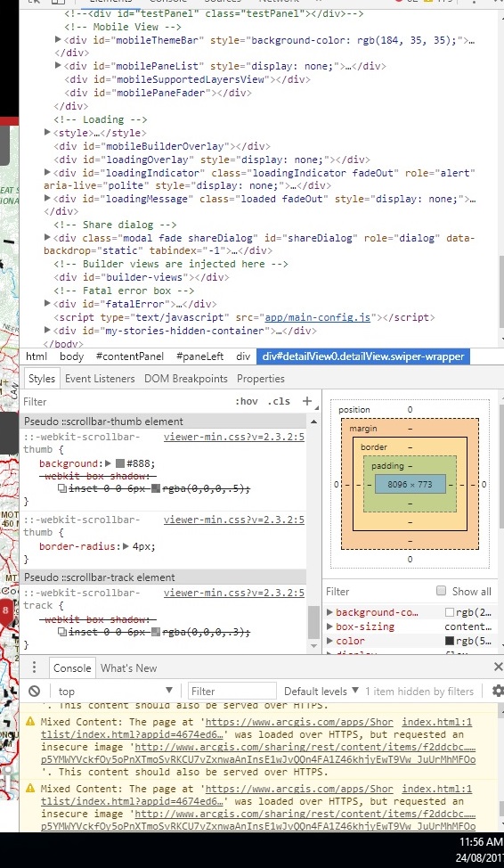Expand background shorthand value #888
This screenshot has width=504, height=868.
(108, 463)
